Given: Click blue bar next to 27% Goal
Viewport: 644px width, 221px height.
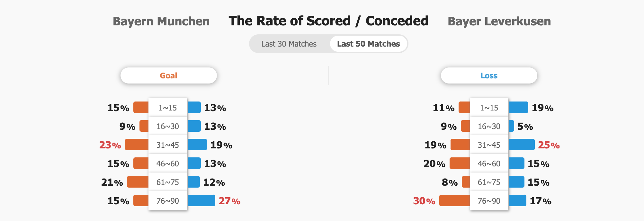Looking at the screenshot, I should pos(201,200).
